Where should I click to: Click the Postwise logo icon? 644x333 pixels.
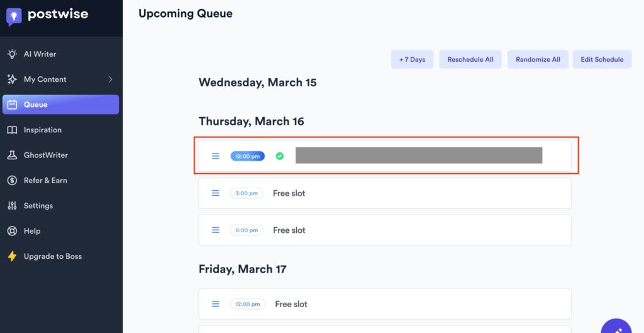click(14, 16)
